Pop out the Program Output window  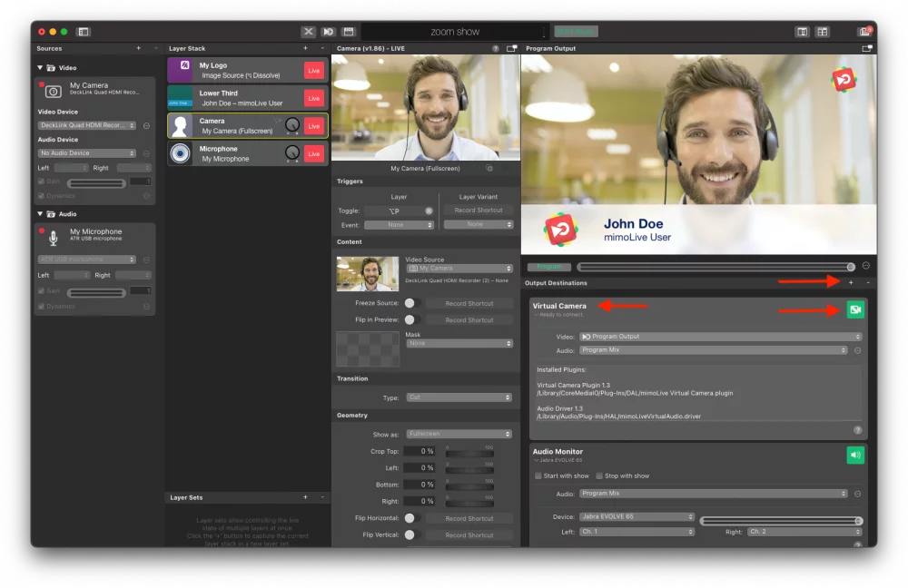coord(867,49)
